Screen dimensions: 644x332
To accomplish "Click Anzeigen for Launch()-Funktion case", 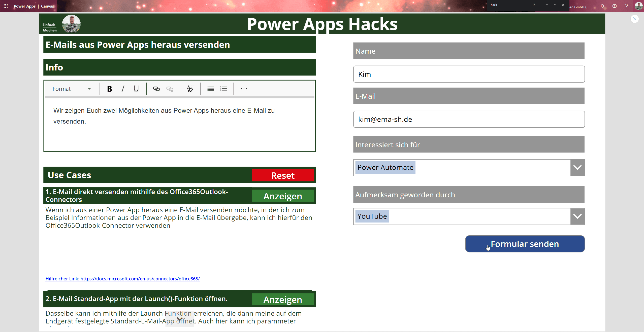I will tap(283, 299).
